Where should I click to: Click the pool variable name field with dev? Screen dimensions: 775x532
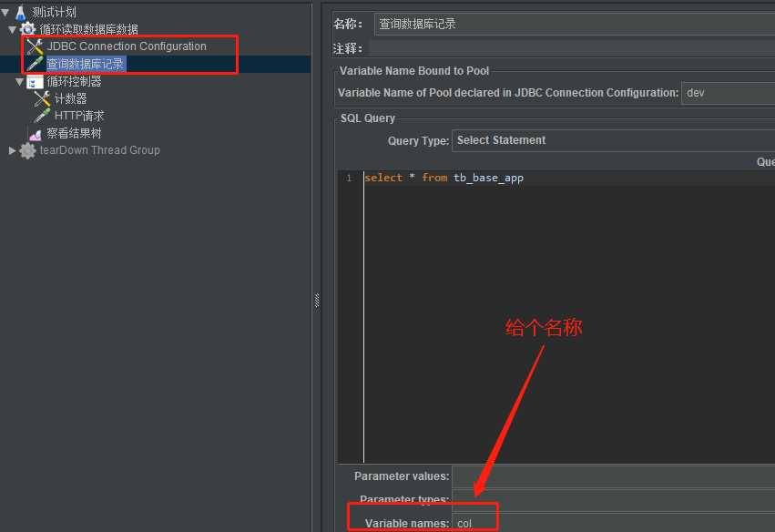point(728,93)
